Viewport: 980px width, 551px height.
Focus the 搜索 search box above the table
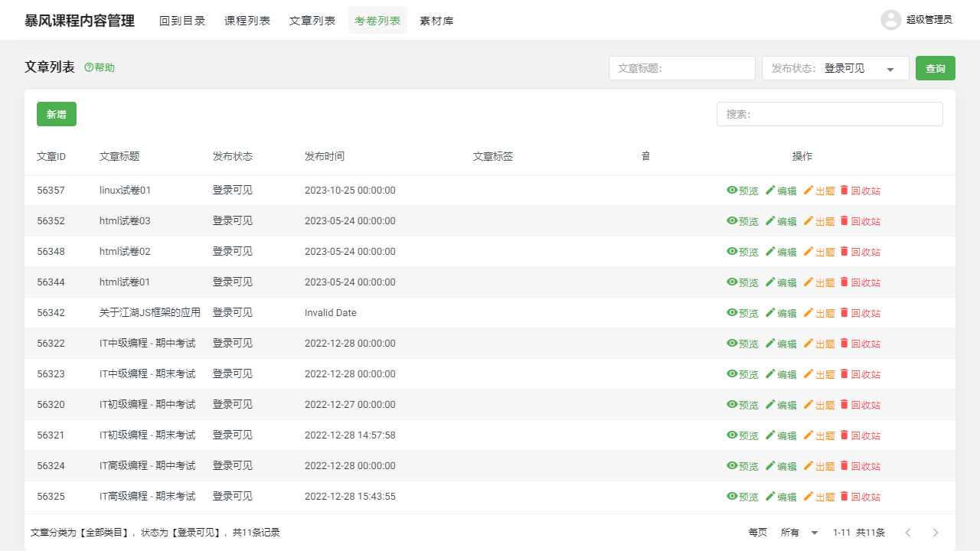click(x=829, y=113)
